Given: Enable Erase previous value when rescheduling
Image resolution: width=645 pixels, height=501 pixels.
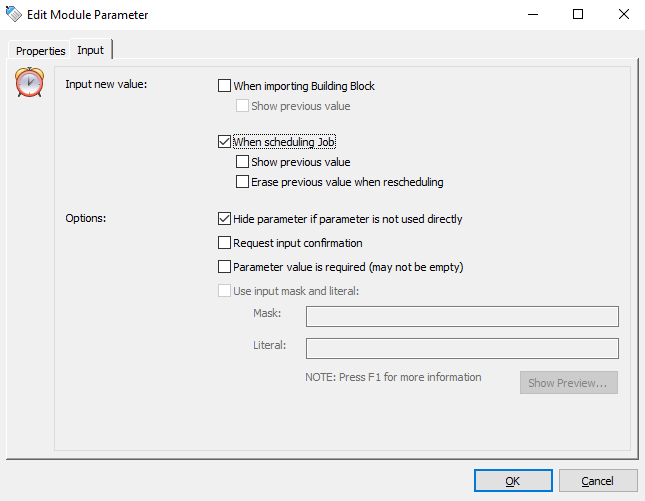Looking at the screenshot, I should pyautogui.click(x=242, y=182).
